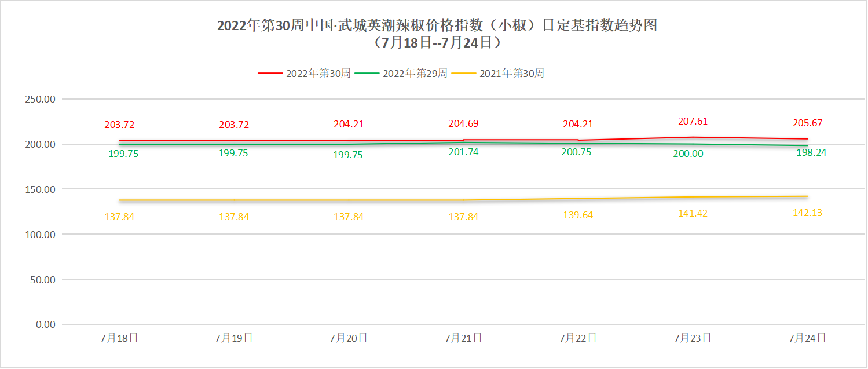Select the 250.00 y-axis label
The height and width of the screenshot is (369, 868).
[x=41, y=99]
